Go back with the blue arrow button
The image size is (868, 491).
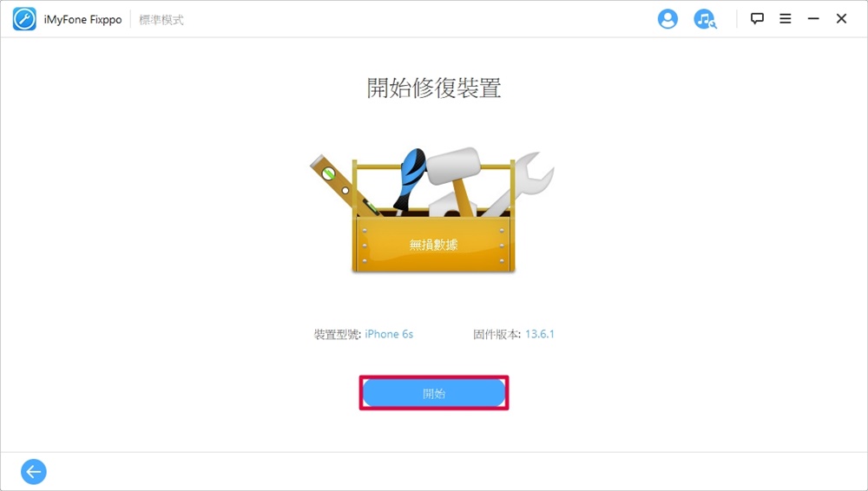click(x=34, y=472)
